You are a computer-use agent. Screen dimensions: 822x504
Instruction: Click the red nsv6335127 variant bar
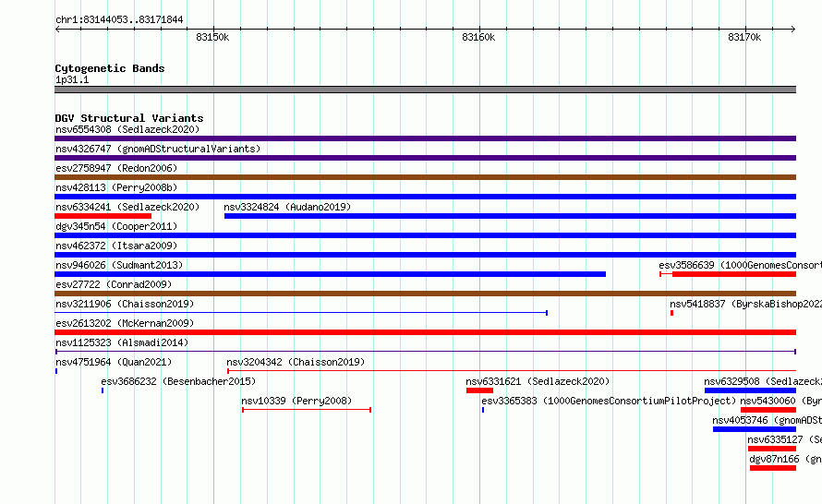click(x=772, y=449)
